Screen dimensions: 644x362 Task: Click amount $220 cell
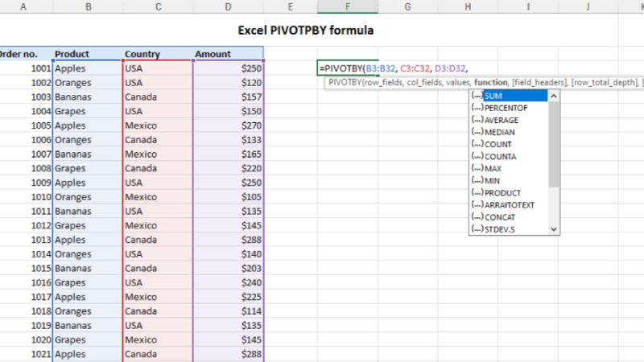pyautogui.click(x=228, y=168)
